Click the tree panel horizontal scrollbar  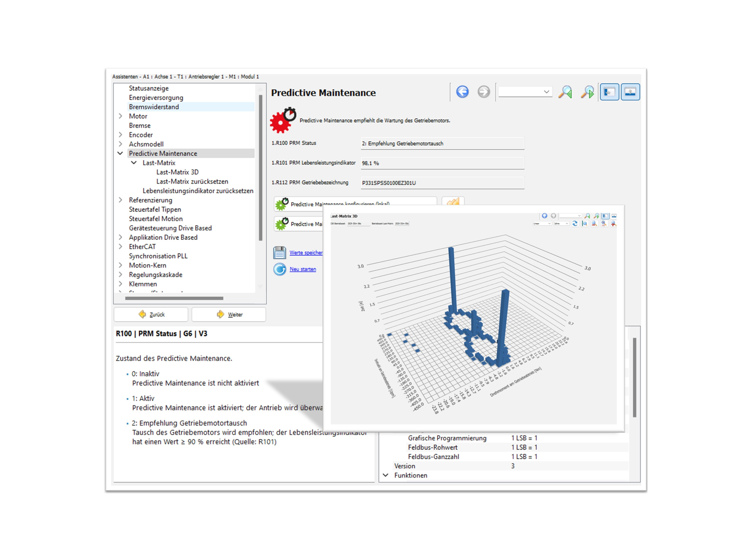point(174,298)
